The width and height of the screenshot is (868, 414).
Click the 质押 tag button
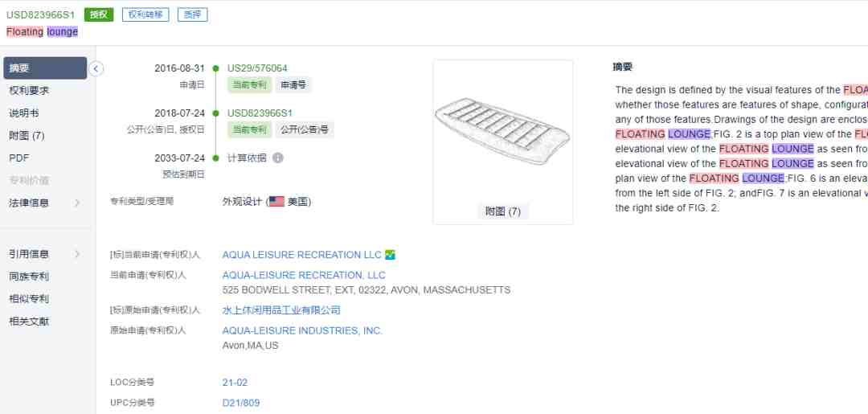193,15
